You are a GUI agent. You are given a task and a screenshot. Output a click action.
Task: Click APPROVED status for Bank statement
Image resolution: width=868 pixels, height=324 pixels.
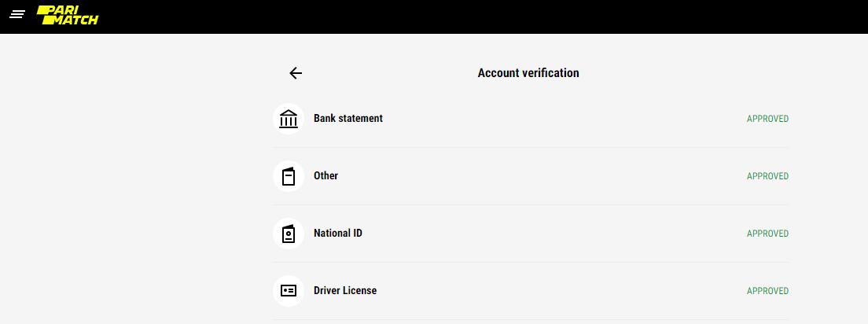click(767, 120)
